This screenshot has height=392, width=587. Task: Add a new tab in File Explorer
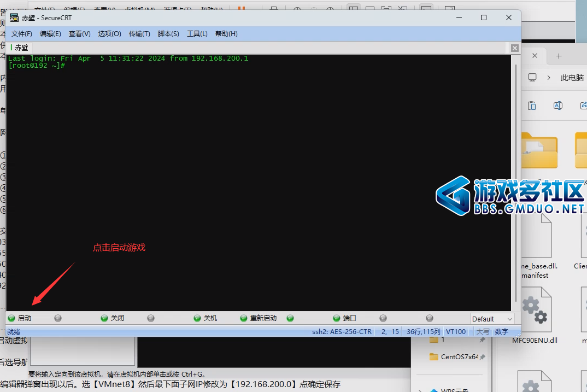pyautogui.click(x=559, y=56)
